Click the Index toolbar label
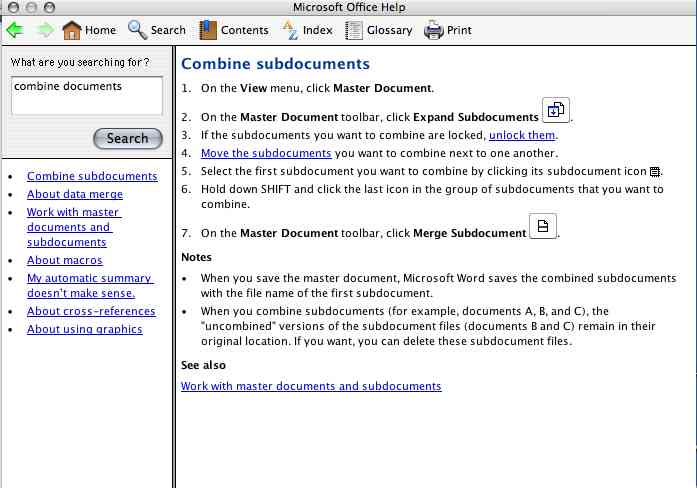The height and width of the screenshot is (488, 697). tap(317, 30)
